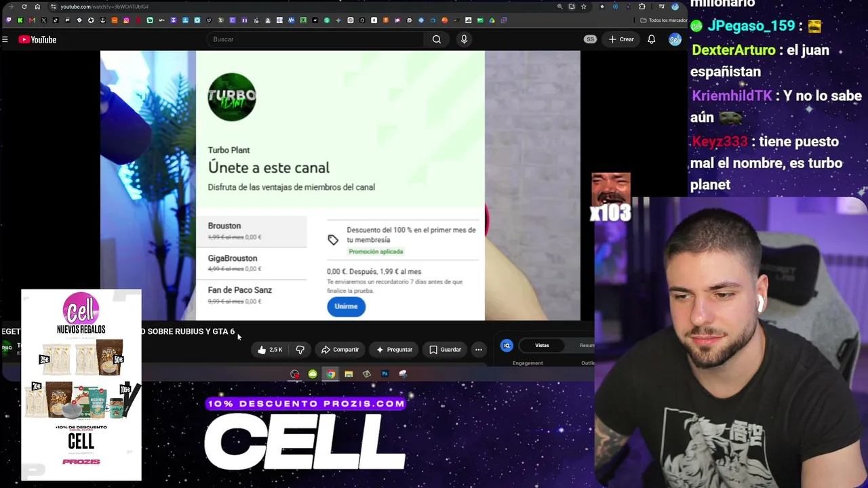Image resolution: width=868 pixels, height=488 pixels.
Task: Open the YouTube guide hamburger menu
Action: (5, 39)
